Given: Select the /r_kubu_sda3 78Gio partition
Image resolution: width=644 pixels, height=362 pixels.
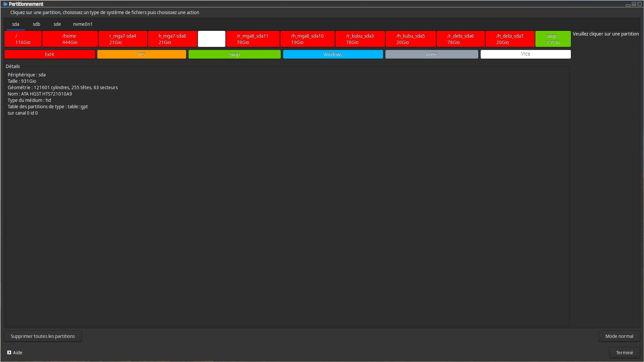Looking at the screenshot, I should click(x=360, y=39).
